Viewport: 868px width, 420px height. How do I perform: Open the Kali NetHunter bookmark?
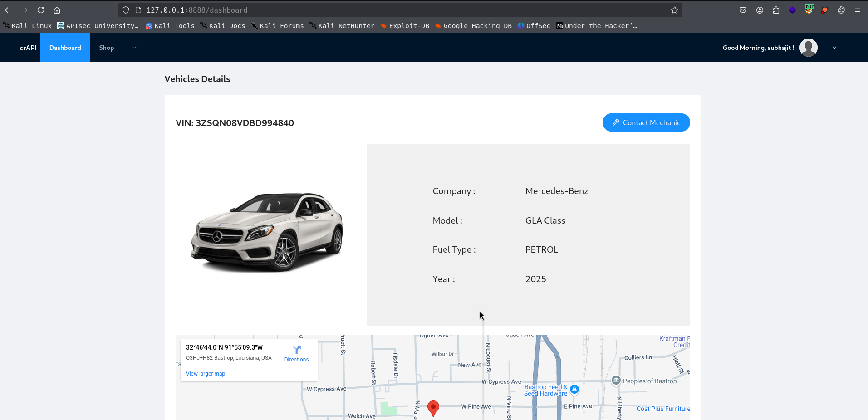point(342,26)
